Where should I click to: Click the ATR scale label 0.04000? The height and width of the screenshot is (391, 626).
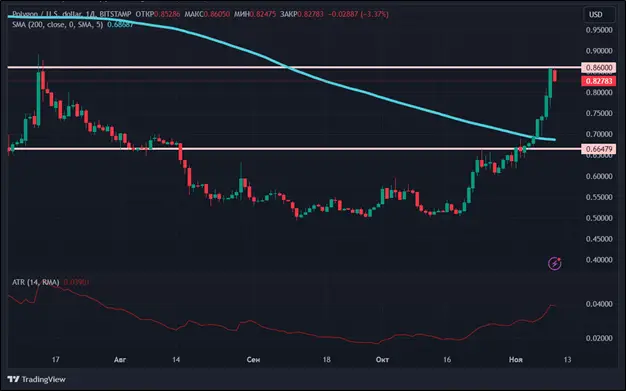pyautogui.click(x=599, y=304)
